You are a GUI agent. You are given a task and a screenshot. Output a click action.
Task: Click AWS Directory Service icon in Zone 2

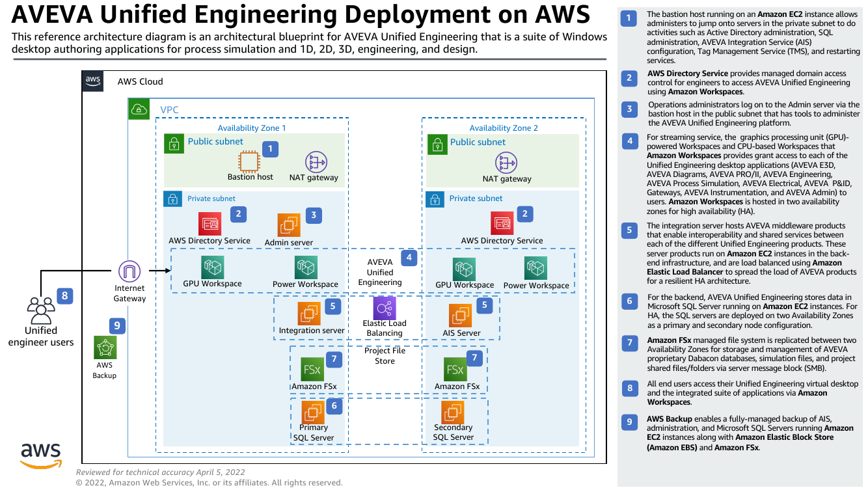pos(502,223)
